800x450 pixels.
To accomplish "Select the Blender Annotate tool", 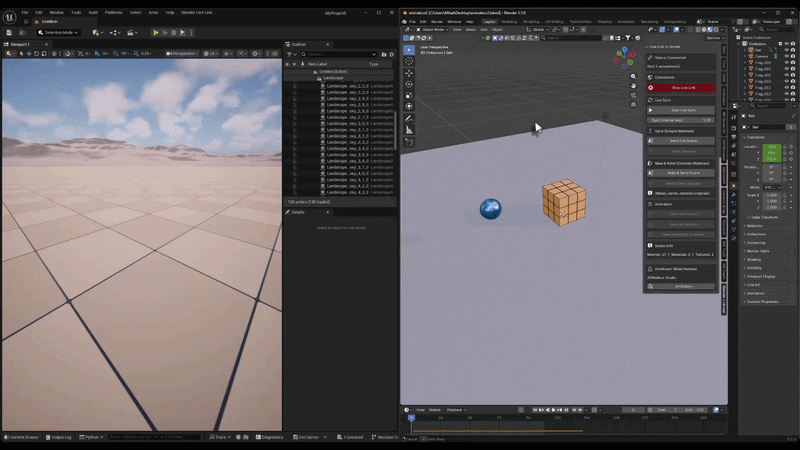I will click(409, 119).
